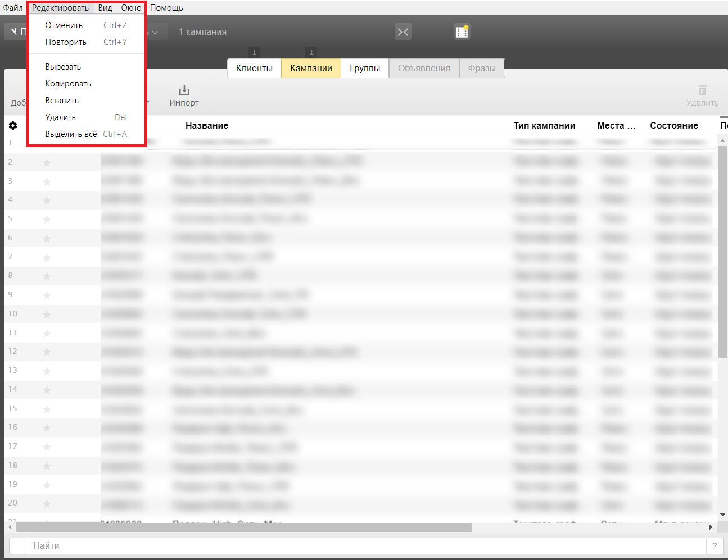Click the Импорт icon
Viewport: 728px width, 560px height.
coord(184,91)
